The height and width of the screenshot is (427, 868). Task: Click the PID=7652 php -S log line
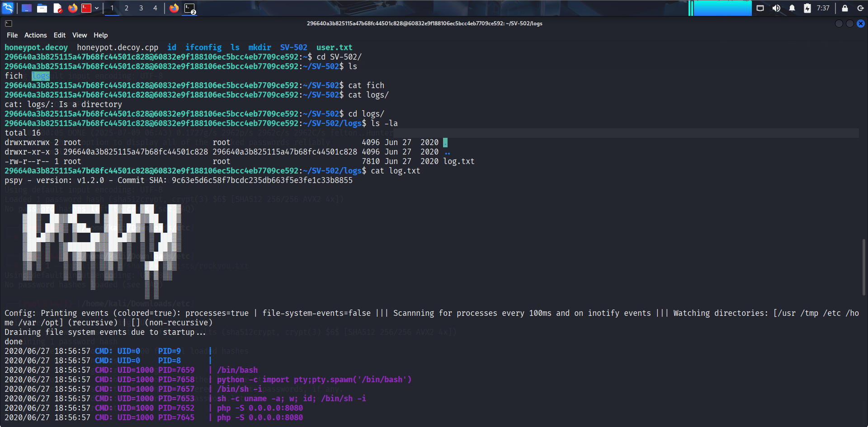pyautogui.click(x=154, y=408)
